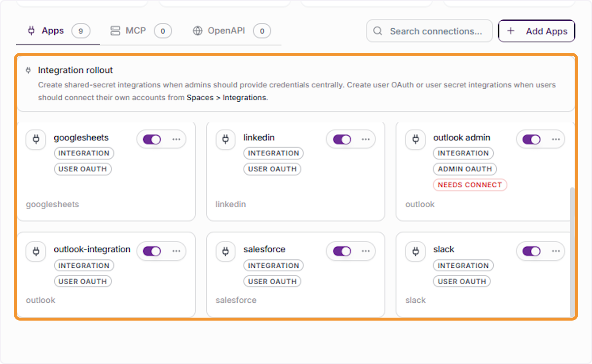Toggle the salesforce integration off
592x364 pixels.
(342, 252)
